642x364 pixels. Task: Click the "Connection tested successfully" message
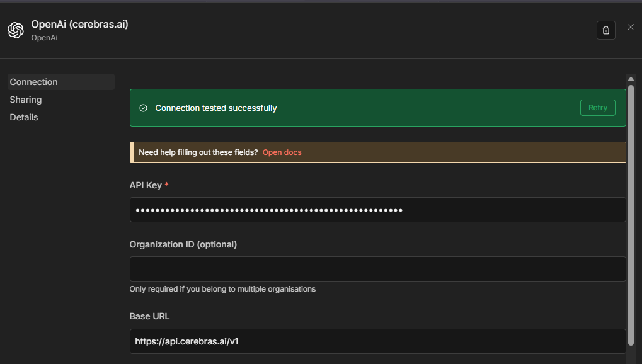coord(216,108)
